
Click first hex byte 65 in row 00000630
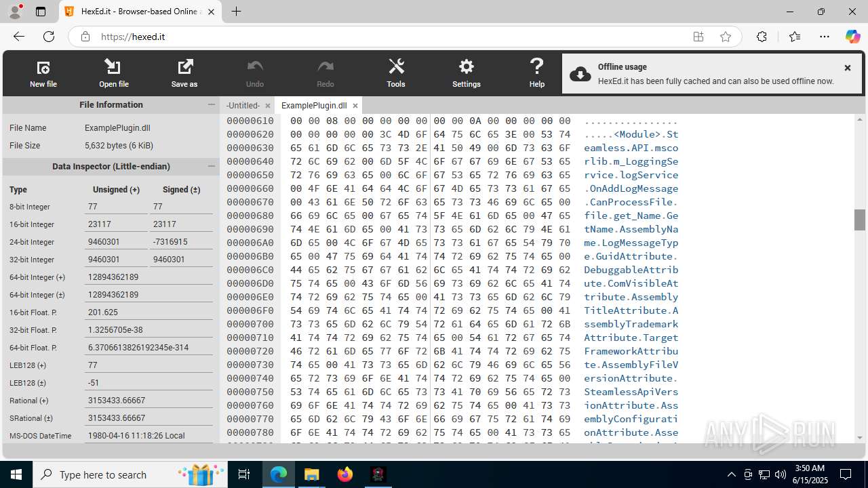(x=296, y=148)
